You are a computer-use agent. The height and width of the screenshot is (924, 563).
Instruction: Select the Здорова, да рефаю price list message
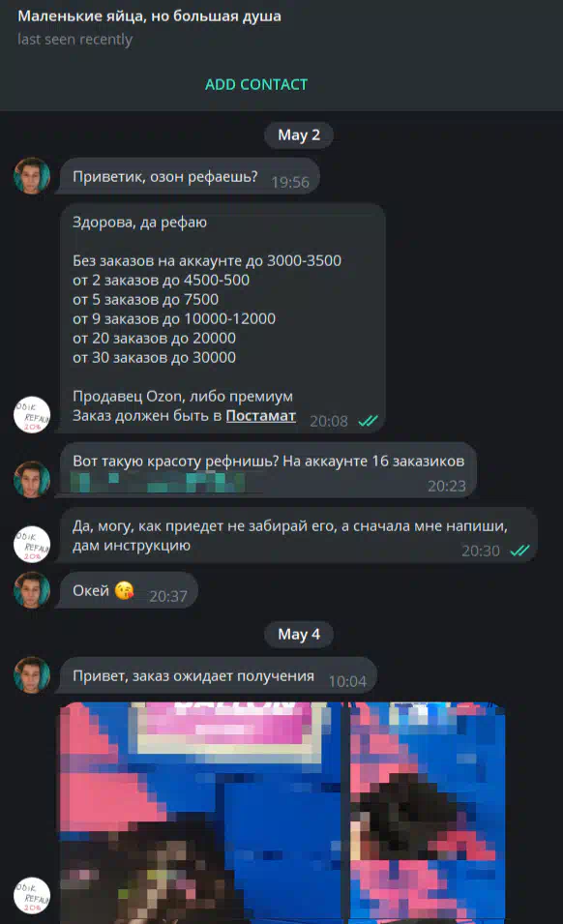pyautogui.click(x=222, y=318)
